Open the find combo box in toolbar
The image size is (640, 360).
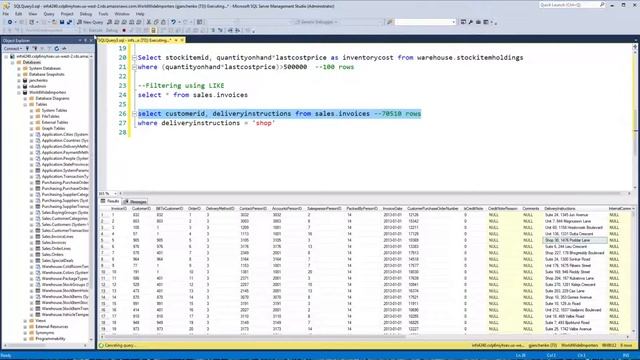pyautogui.click(x=425, y=22)
